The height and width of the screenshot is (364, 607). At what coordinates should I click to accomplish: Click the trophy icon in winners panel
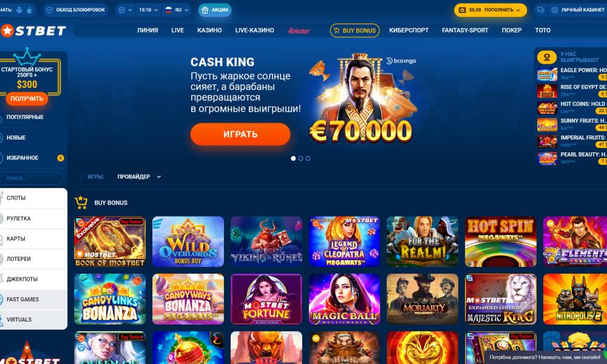point(547,57)
